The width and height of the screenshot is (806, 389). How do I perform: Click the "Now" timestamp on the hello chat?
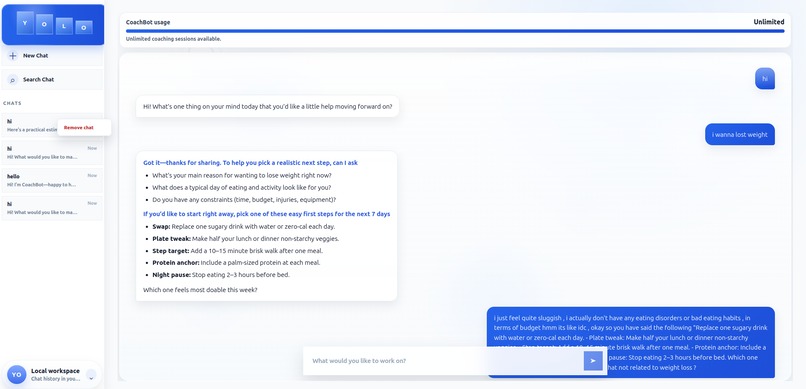pos(92,176)
